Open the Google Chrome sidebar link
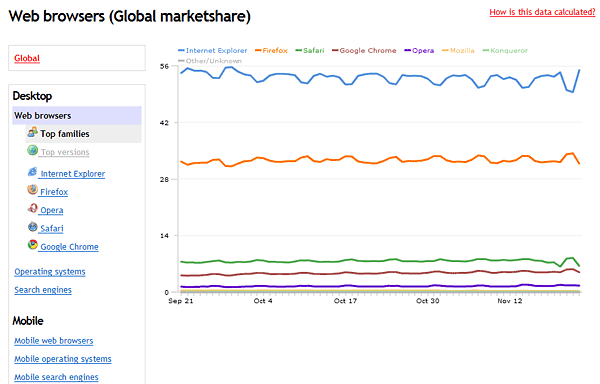This screenshot has width=600, height=384. tap(69, 247)
